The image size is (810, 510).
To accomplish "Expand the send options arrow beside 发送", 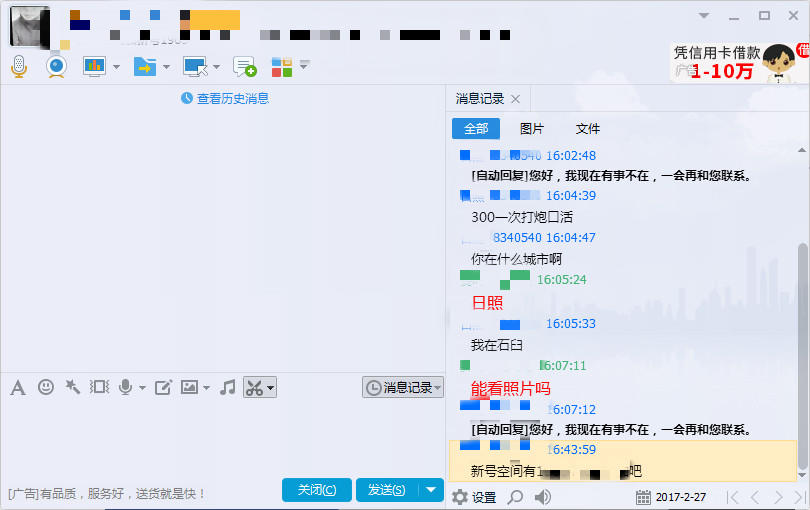I will 431,489.
